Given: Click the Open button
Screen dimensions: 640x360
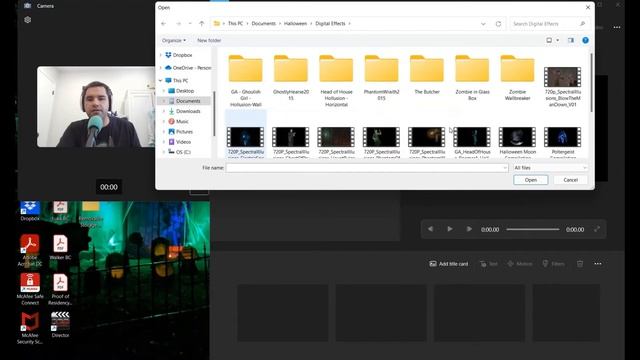Looking at the screenshot, I should (x=531, y=180).
